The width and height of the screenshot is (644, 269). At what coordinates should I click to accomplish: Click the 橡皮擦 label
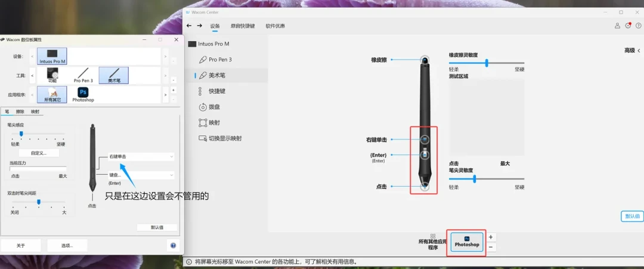tap(379, 60)
